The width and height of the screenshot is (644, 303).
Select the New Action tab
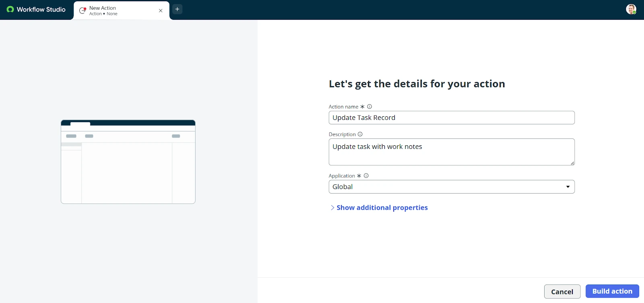122,10
